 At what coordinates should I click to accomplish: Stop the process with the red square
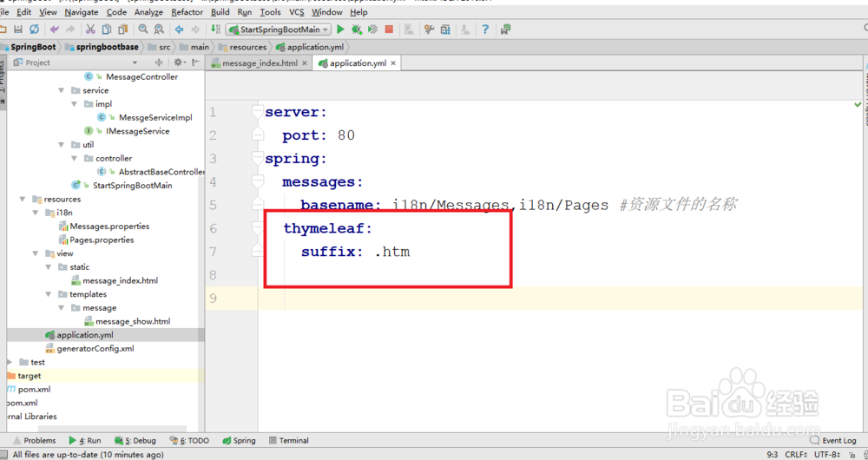(389, 30)
